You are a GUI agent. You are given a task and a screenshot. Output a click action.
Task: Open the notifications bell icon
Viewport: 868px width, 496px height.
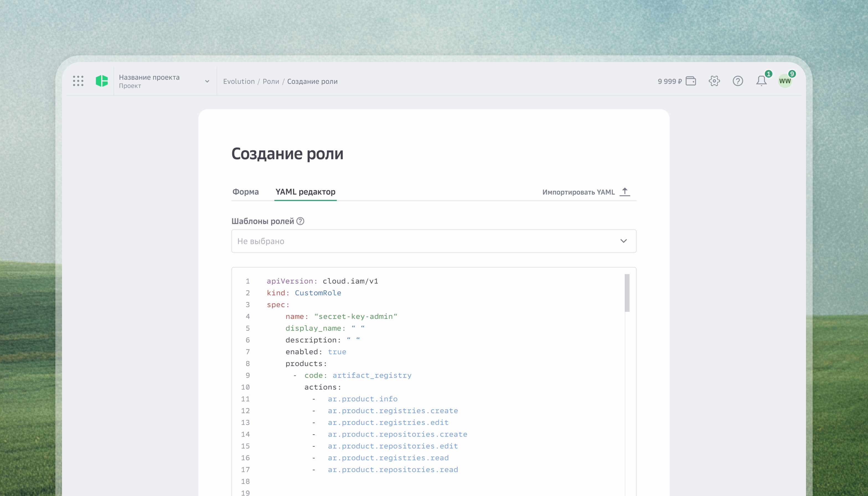tap(761, 81)
